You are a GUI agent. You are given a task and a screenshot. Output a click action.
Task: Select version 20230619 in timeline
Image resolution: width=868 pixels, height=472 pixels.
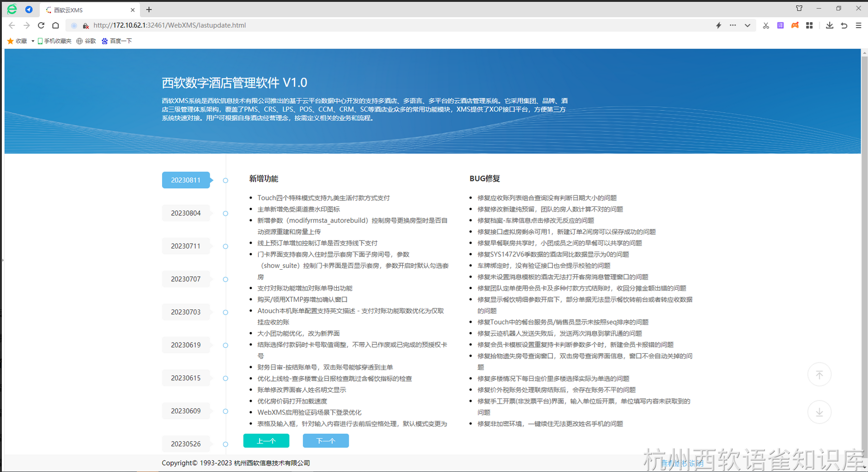pos(186,345)
